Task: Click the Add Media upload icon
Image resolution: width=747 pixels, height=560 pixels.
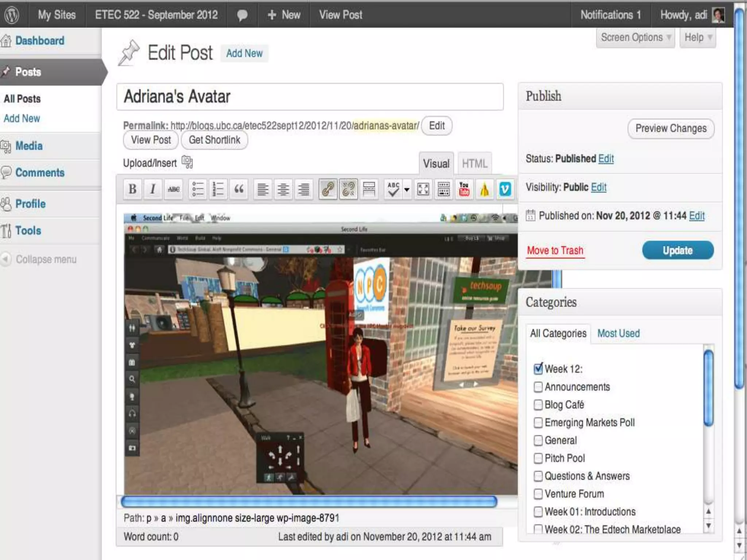Action: 187,162
